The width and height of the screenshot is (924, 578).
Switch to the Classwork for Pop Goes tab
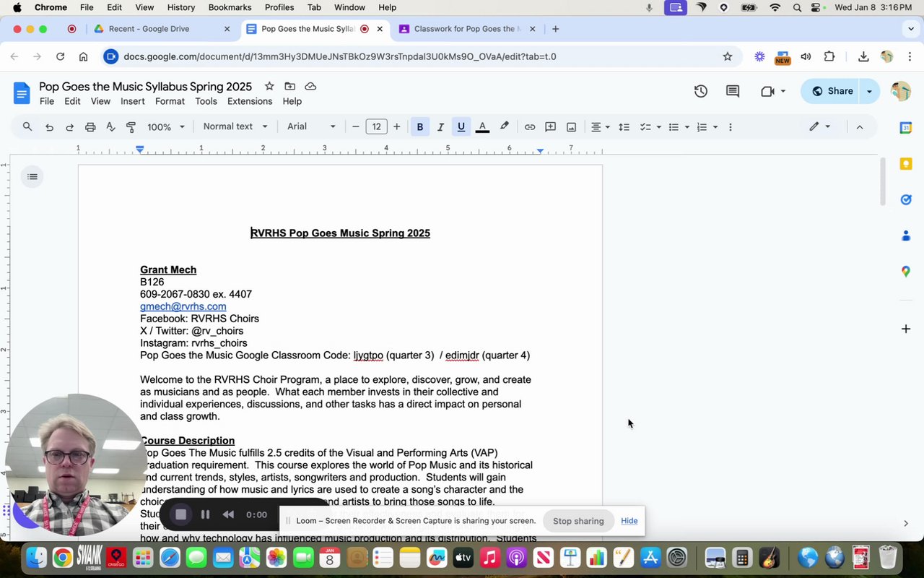(x=466, y=29)
